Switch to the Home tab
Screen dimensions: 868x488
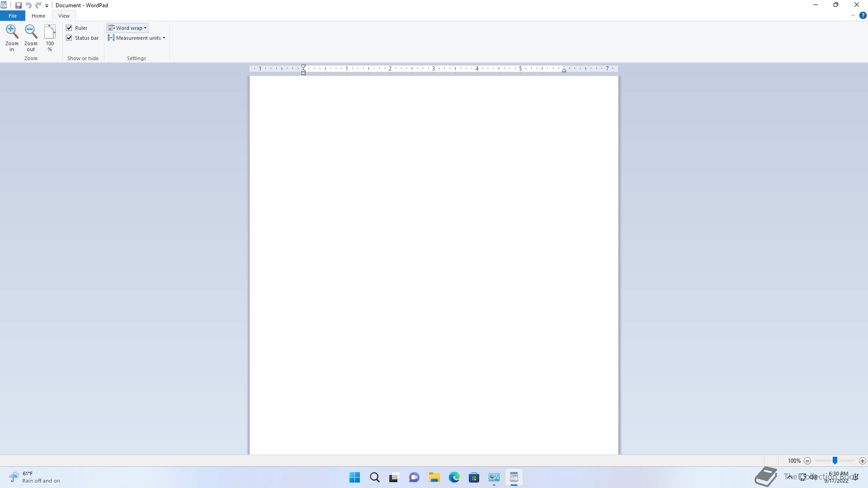click(38, 16)
